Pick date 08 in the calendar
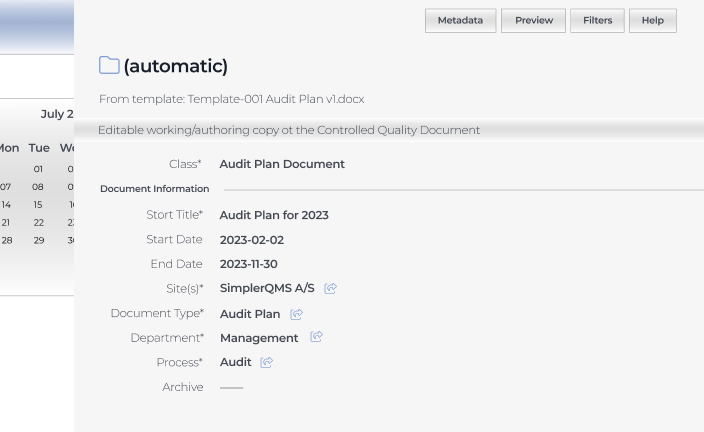Viewport: 704px width, 432px height. 38,187
